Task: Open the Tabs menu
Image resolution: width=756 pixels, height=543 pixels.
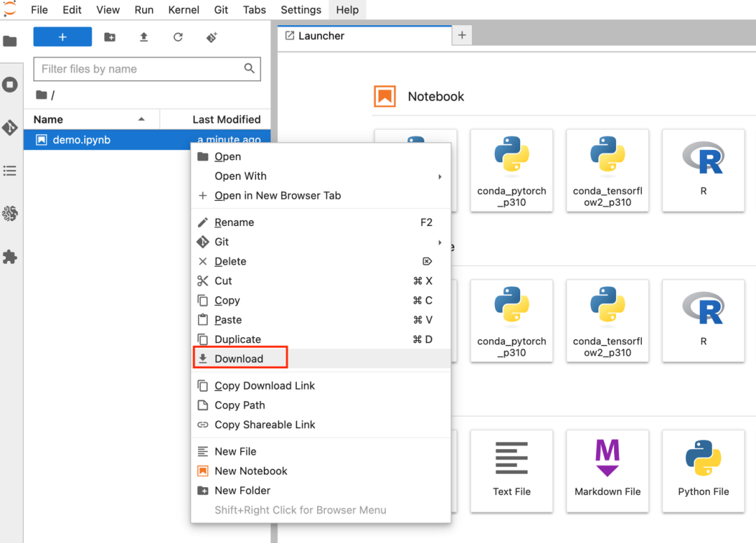Action: 254,10
